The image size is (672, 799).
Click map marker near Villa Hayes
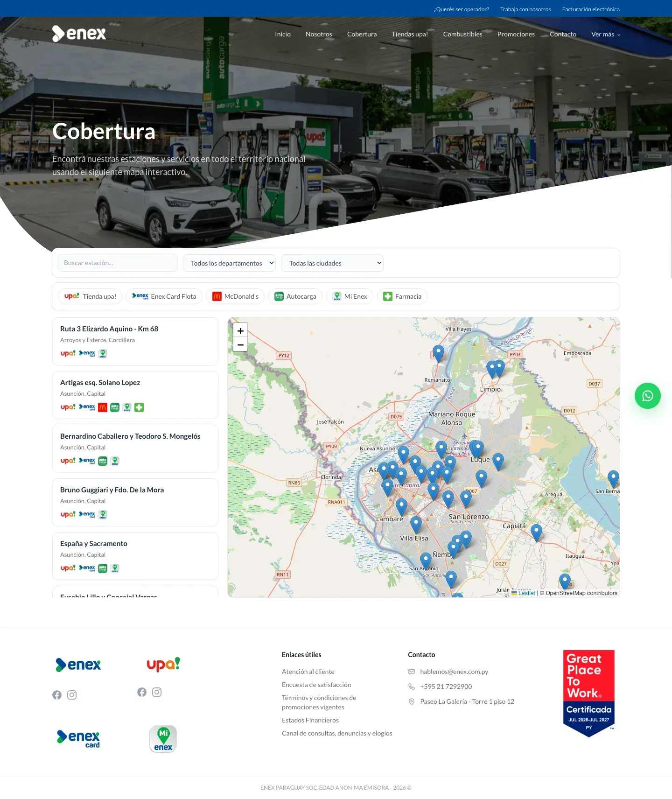coord(438,353)
